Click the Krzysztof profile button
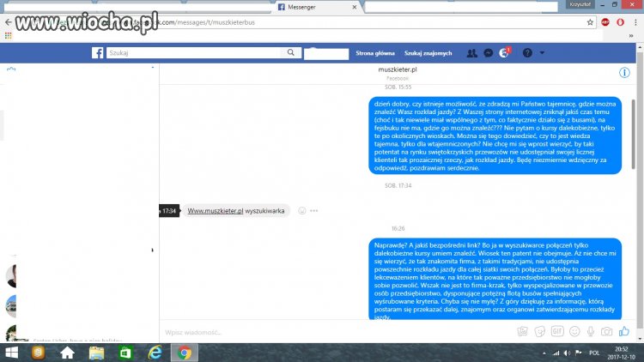Image resolution: width=644 pixels, height=362 pixels. pyautogui.click(x=580, y=4)
